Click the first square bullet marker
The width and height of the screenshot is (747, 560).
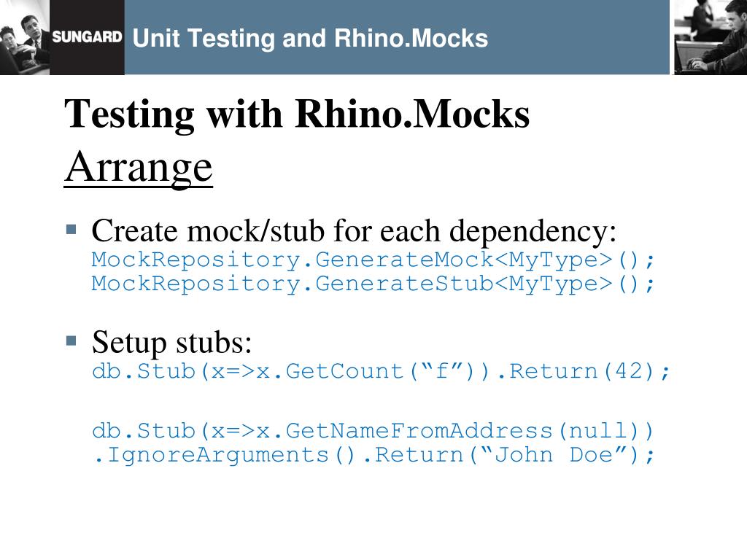coord(71,230)
